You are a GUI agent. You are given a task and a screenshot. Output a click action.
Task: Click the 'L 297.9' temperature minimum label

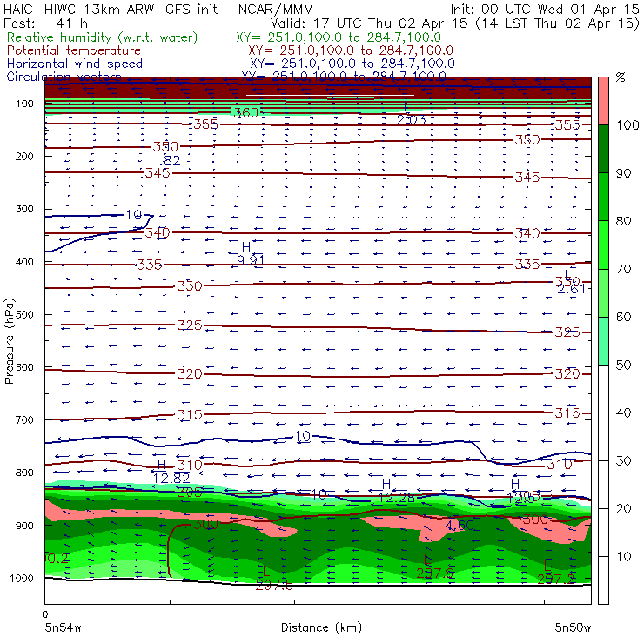tap(435, 567)
